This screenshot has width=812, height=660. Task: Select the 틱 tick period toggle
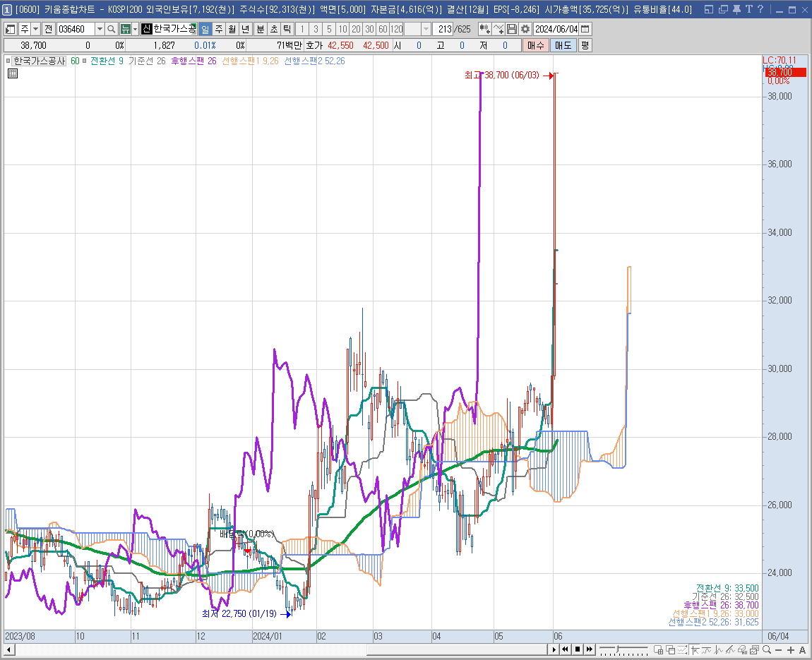pyautogui.click(x=287, y=29)
